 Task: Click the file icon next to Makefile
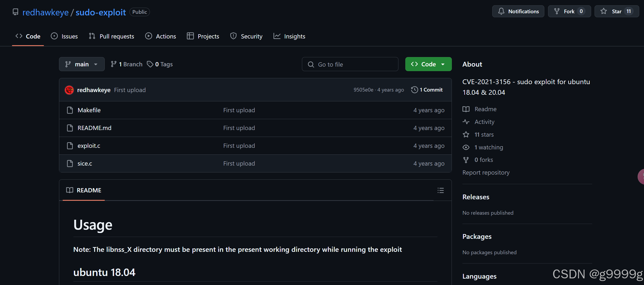coord(70,110)
